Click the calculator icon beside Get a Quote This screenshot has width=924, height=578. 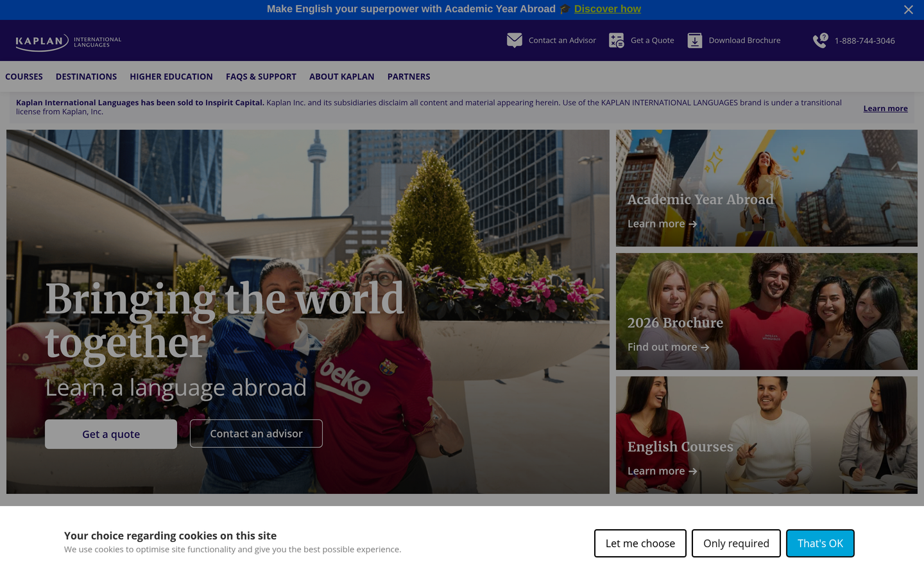pyautogui.click(x=616, y=40)
